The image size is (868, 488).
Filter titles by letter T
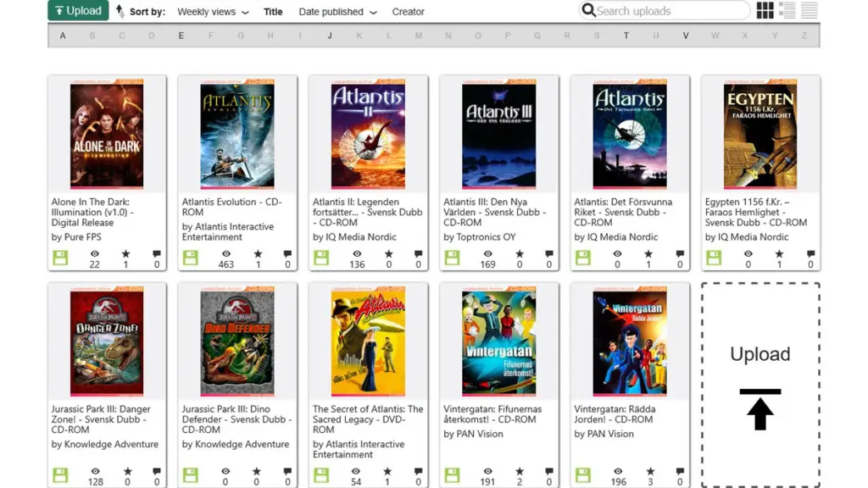pos(626,36)
